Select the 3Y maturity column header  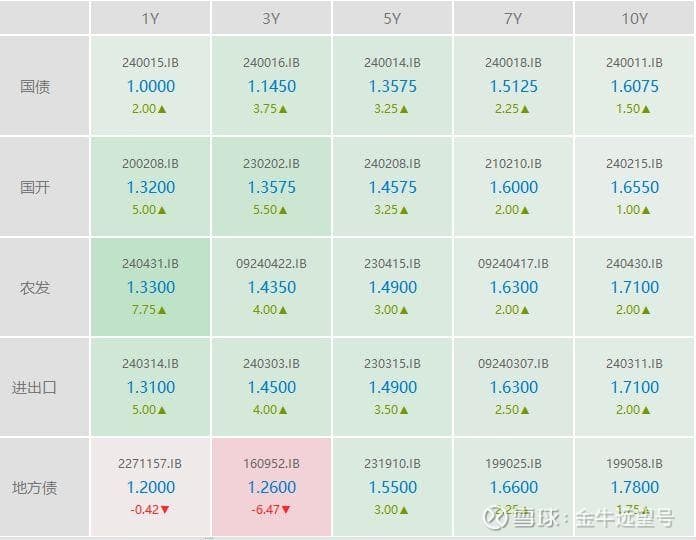click(271, 19)
